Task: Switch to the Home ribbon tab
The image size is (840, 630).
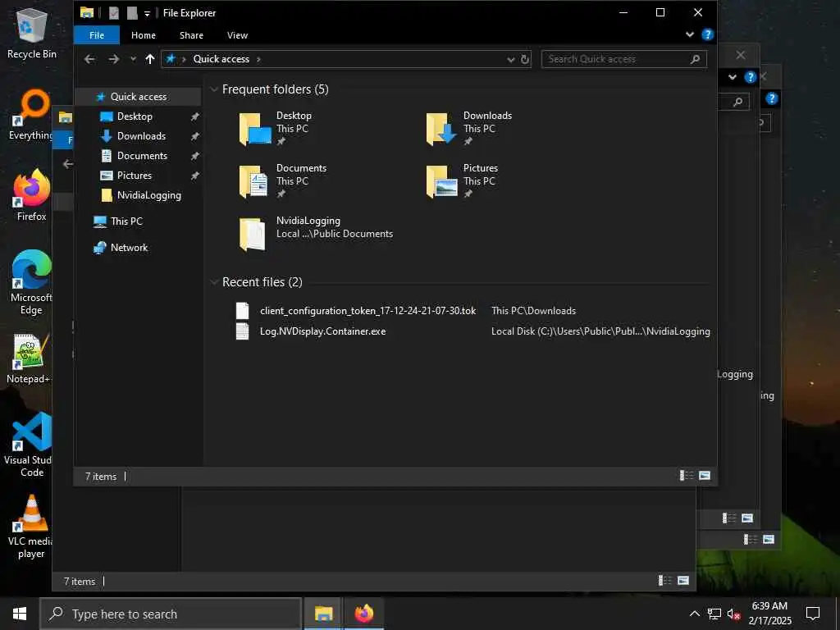Action: pos(143,35)
